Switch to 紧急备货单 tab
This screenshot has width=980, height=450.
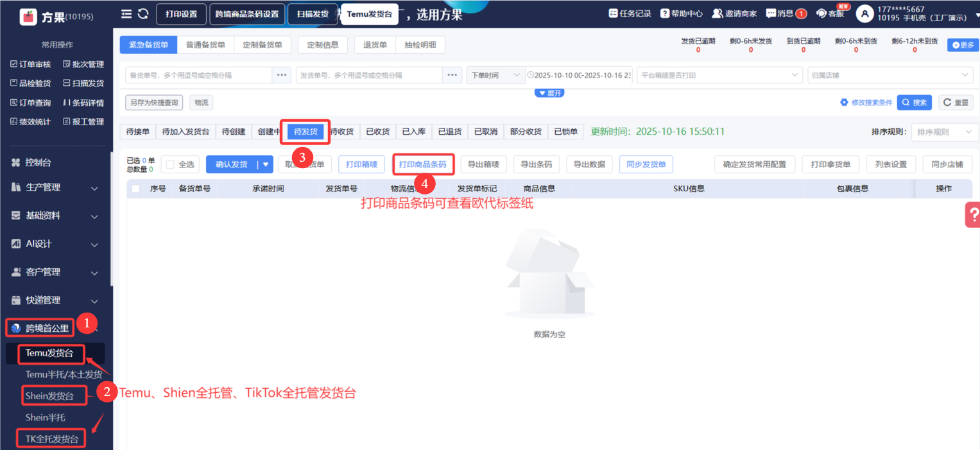click(x=148, y=45)
